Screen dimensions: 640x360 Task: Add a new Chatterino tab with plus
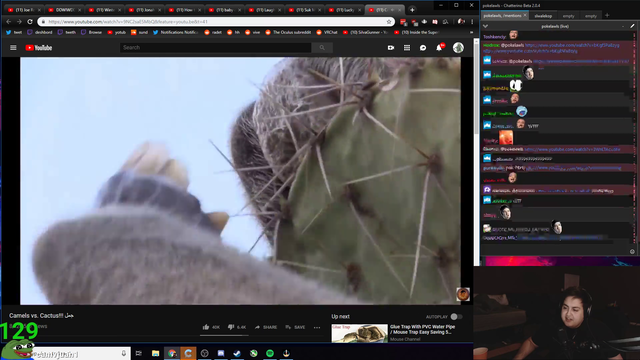tap(607, 16)
